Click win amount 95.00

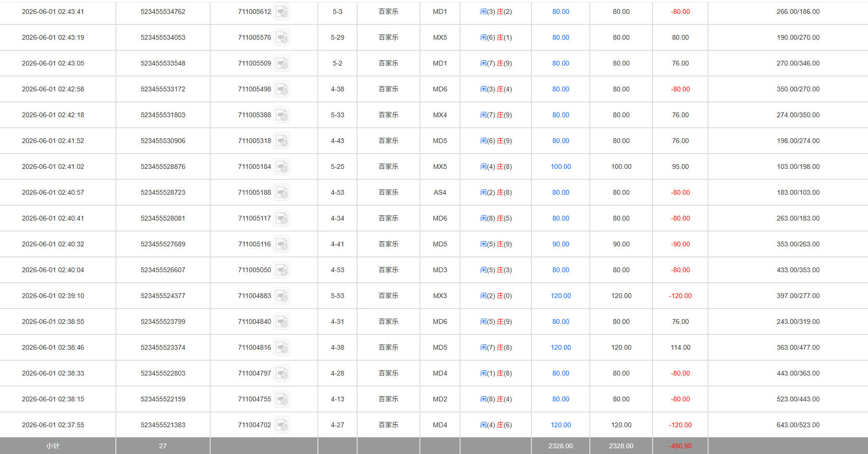tap(680, 166)
